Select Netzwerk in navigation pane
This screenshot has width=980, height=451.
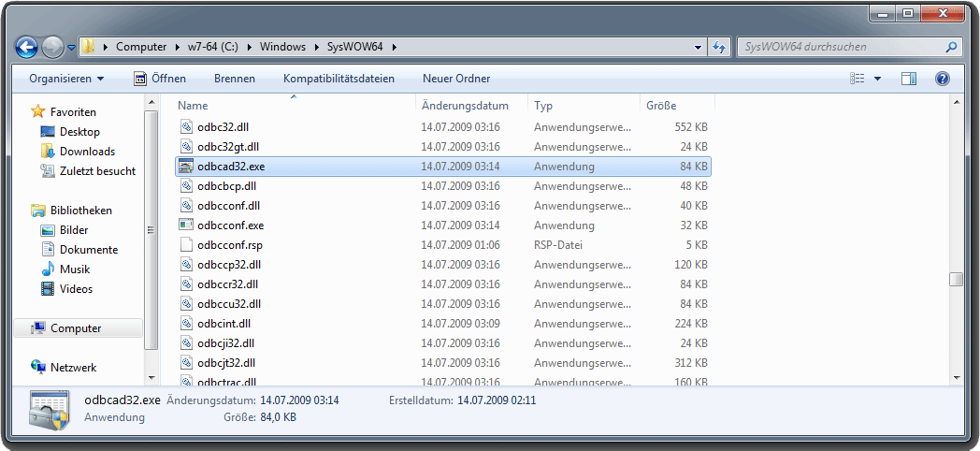click(x=73, y=368)
